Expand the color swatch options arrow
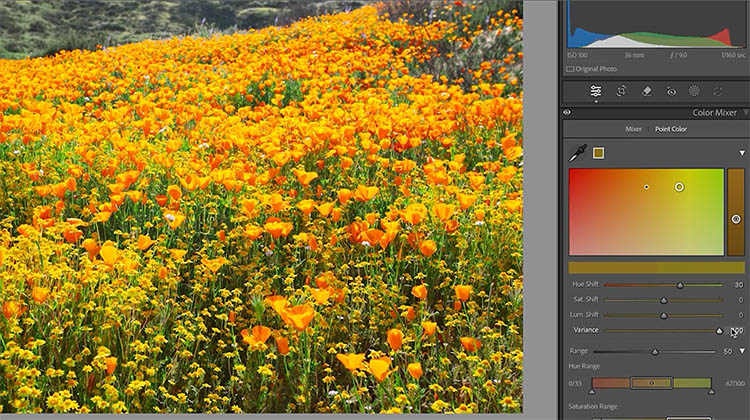 742,153
